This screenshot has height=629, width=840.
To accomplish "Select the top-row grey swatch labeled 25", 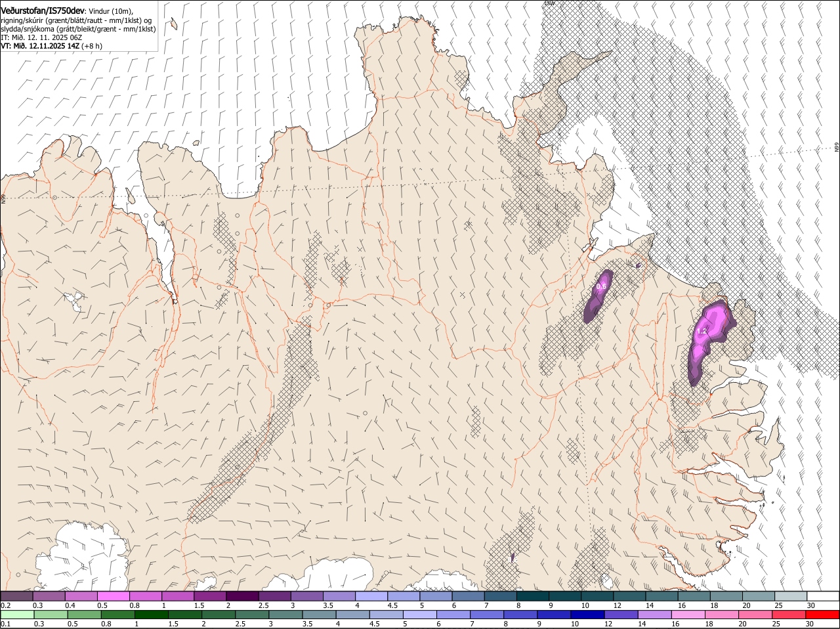I will (x=791, y=596).
